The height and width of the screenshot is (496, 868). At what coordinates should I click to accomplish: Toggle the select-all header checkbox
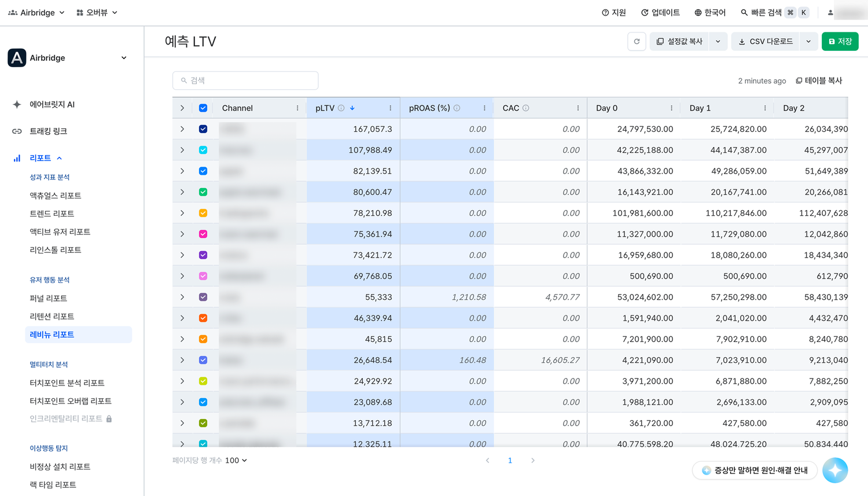[203, 108]
